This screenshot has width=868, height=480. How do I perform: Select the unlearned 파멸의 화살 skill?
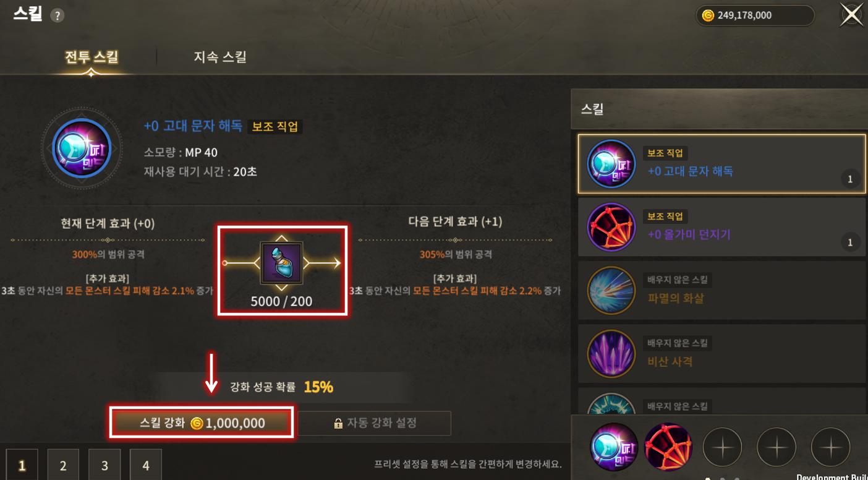721,291
